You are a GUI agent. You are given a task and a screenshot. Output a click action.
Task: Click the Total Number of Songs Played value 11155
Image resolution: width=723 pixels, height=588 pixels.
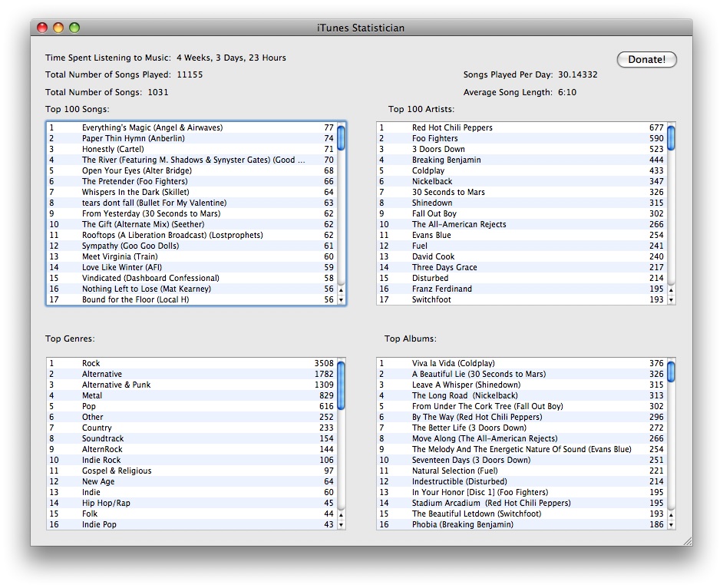coord(190,74)
